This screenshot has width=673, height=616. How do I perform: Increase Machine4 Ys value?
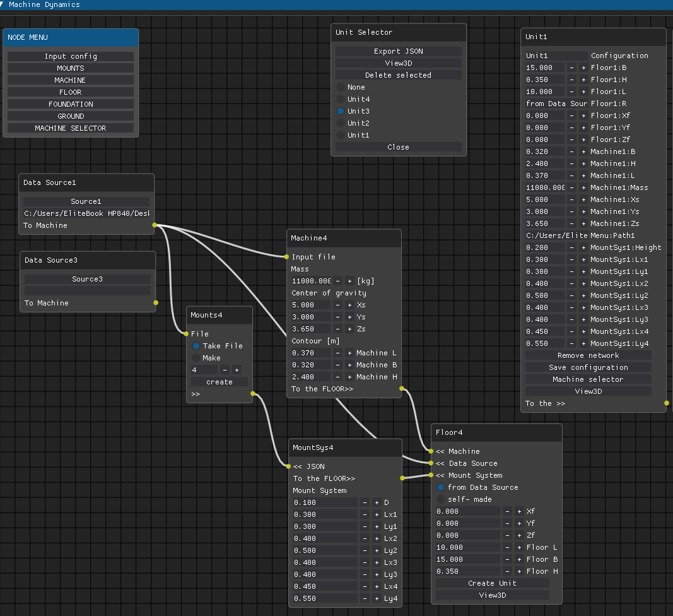click(x=350, y=317)
